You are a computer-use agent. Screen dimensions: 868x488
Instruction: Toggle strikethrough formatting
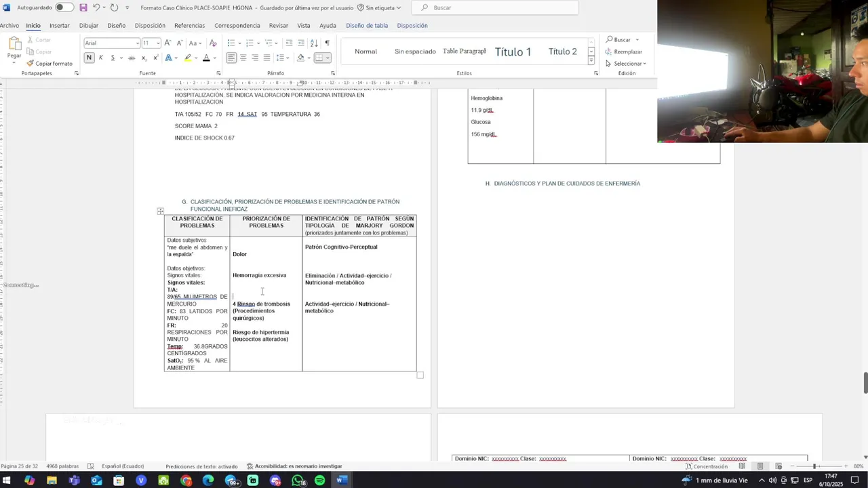(132, 58)
